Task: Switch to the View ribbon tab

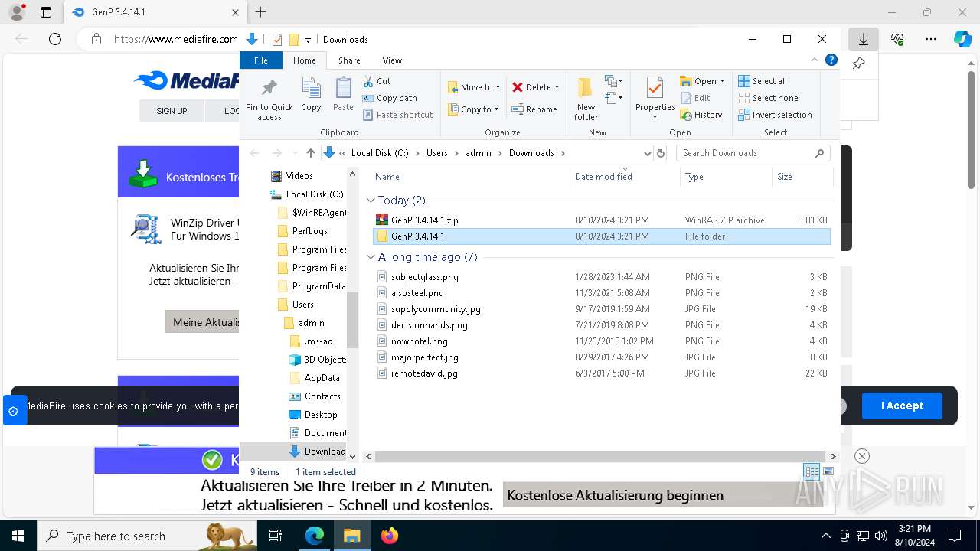Action: coord(392,60)
